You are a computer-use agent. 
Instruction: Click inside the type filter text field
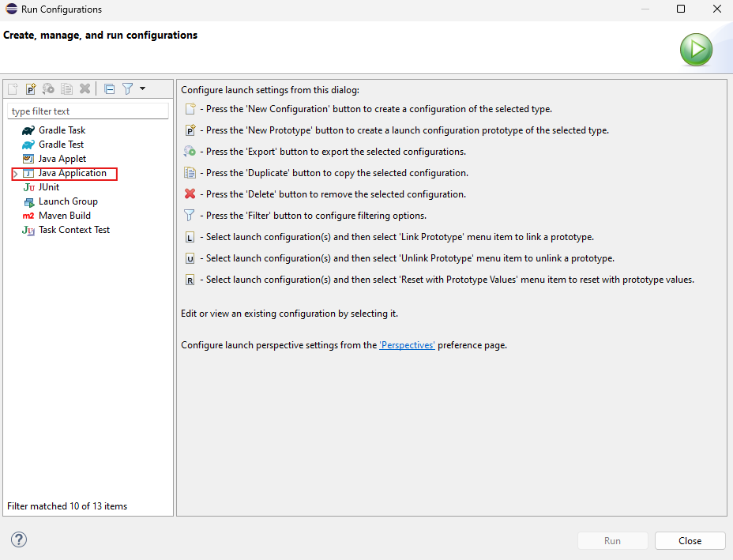click(x=88, y=111)
